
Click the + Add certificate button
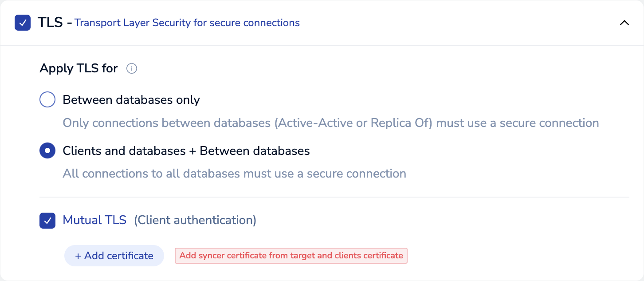point(114,256)
